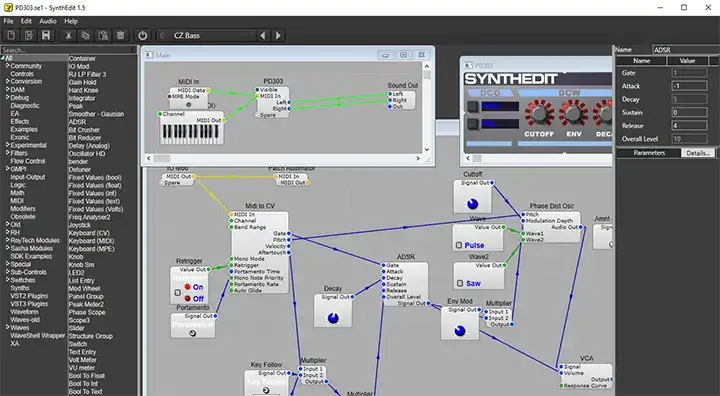Toggle the Pulse checkbox in Wave module

[459, 245]
